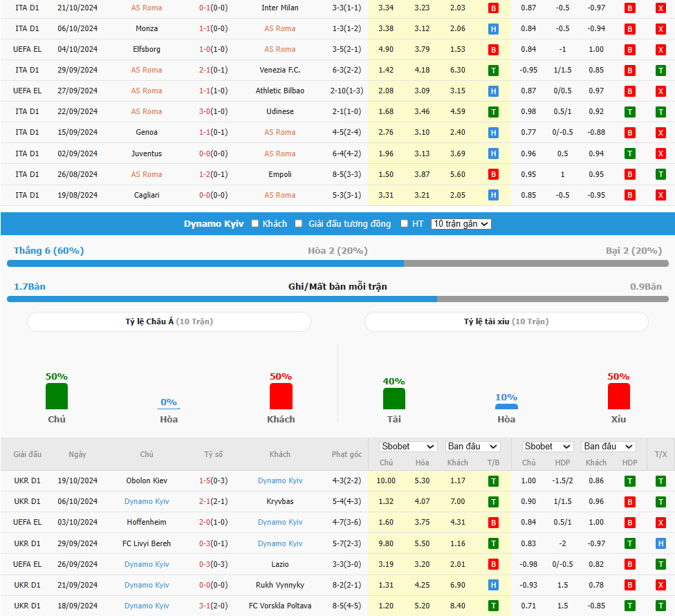The height and width of the screenshot is (616, 675).
Task: Click green T result icon in Obolon Kiev row
Action: tap(493, 480)
